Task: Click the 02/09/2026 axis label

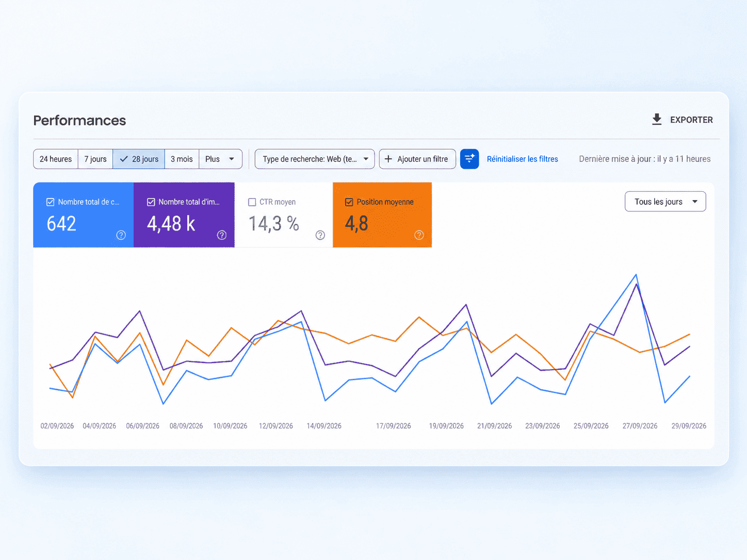Action: pos(57,426)
